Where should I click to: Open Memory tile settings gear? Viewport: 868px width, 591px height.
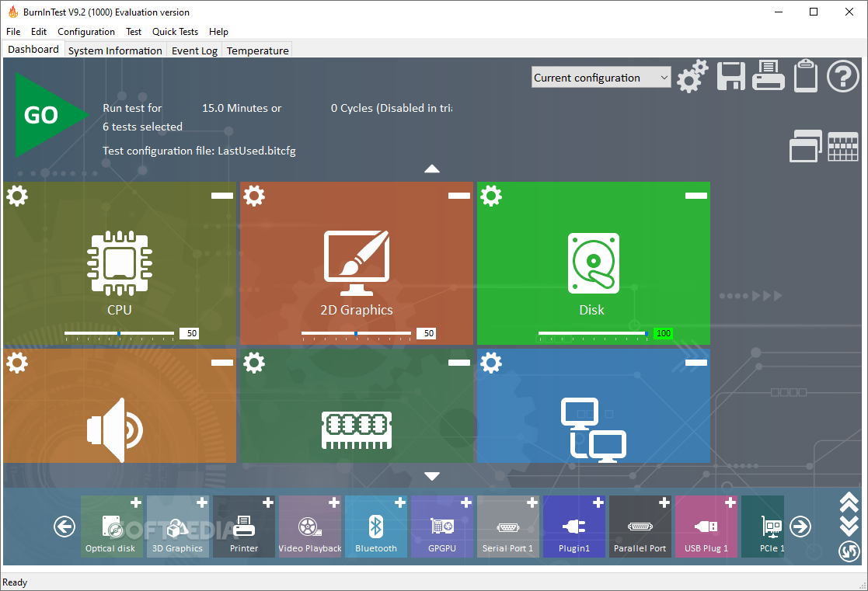(x=254, y=363)
